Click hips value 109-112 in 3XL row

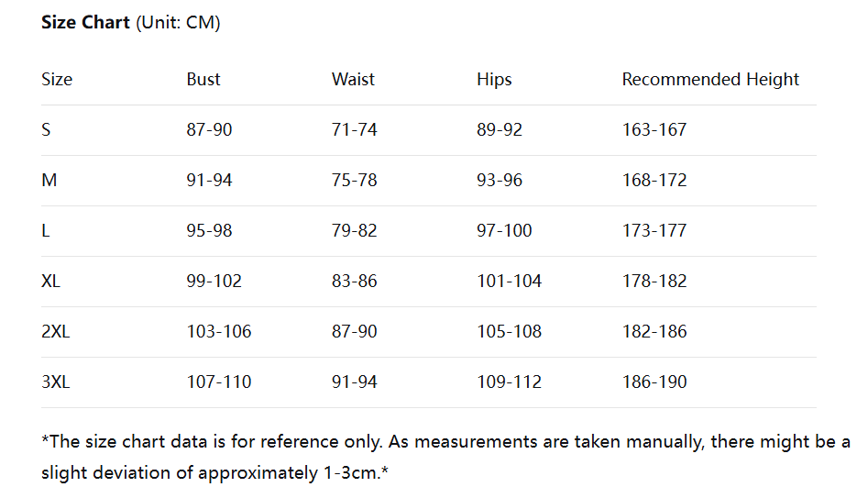(509, 382)
